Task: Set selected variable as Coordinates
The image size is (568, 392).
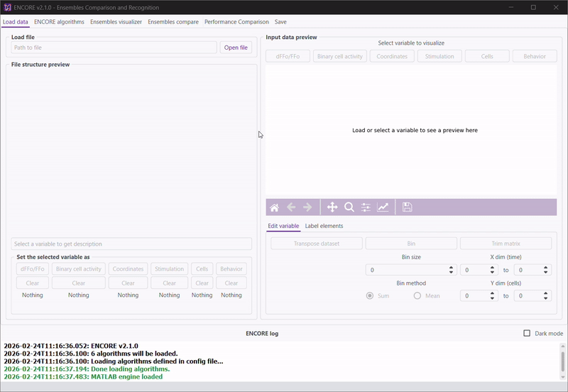Action: coord(128,269)
